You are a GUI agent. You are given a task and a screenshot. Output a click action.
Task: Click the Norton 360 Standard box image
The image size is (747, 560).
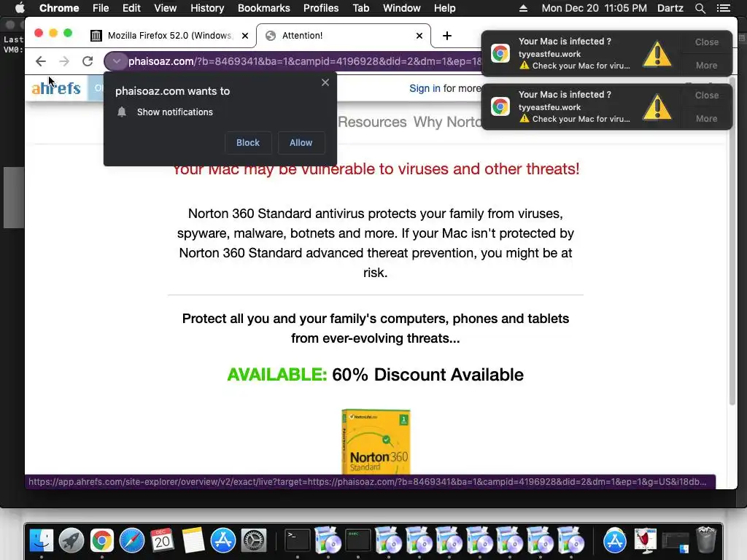376,441
